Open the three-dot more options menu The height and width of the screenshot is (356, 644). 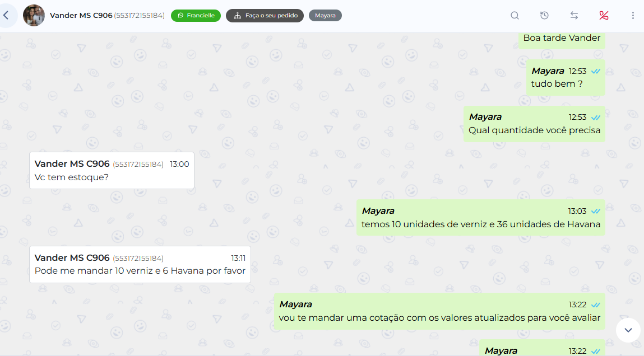633,16
